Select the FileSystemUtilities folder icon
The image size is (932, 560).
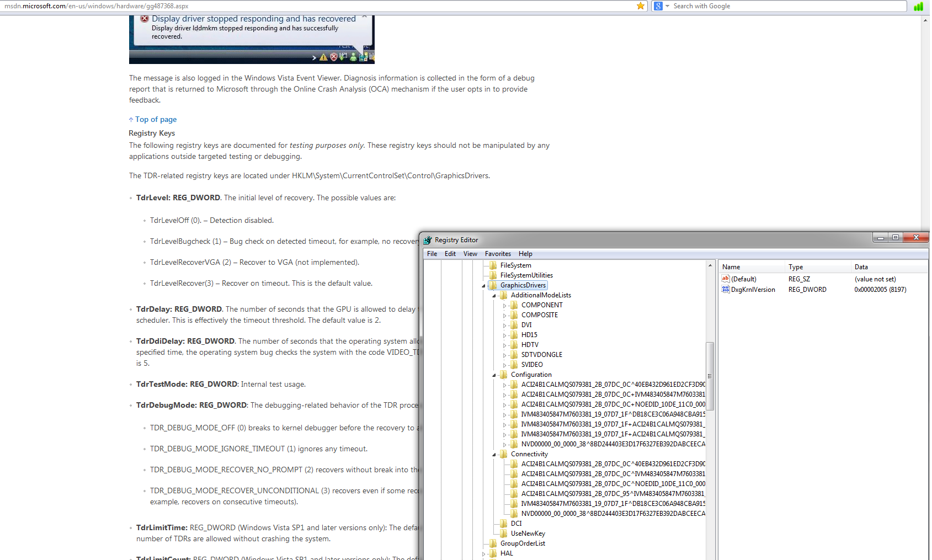coord(493,275)
